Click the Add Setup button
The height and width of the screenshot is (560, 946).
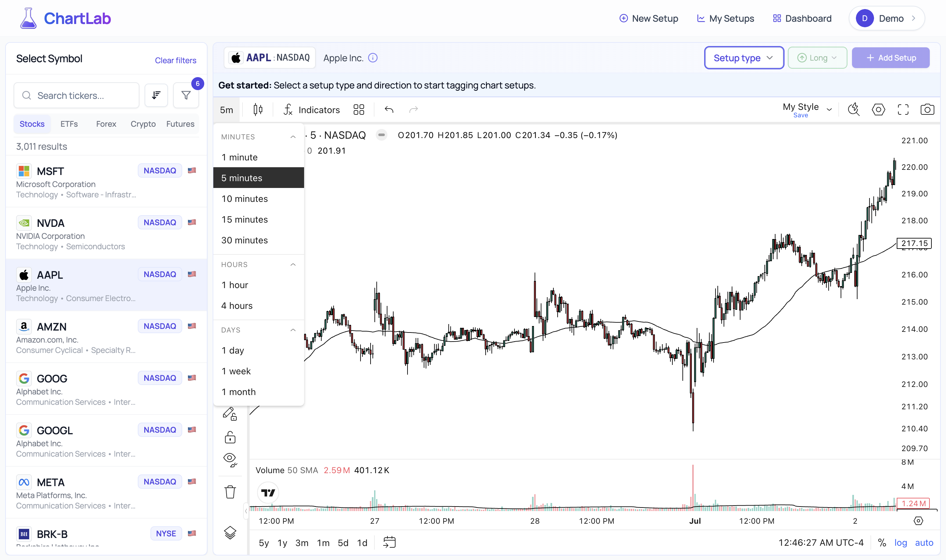coord(890,58)
